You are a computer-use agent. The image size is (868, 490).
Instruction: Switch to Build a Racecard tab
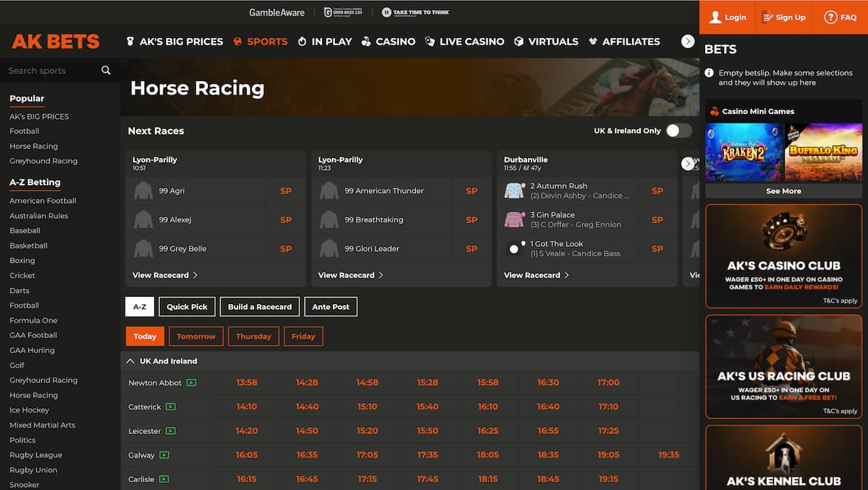260,306
